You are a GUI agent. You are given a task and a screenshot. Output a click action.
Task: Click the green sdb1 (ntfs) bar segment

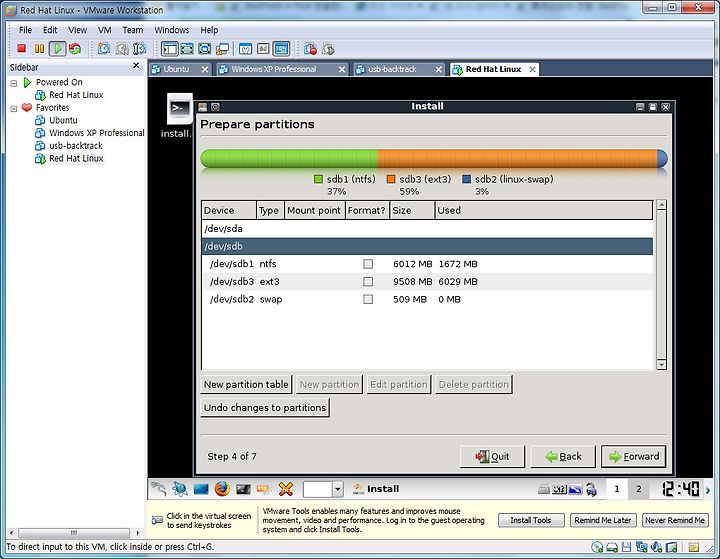(289, 158)
